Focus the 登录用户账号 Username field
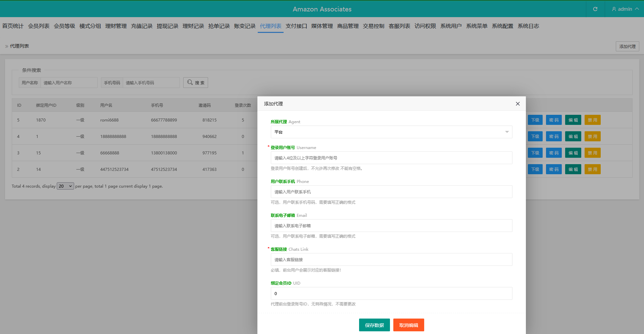Image resolution: width=644 pixels, height=334 pixels. click(x=391, y=158)
